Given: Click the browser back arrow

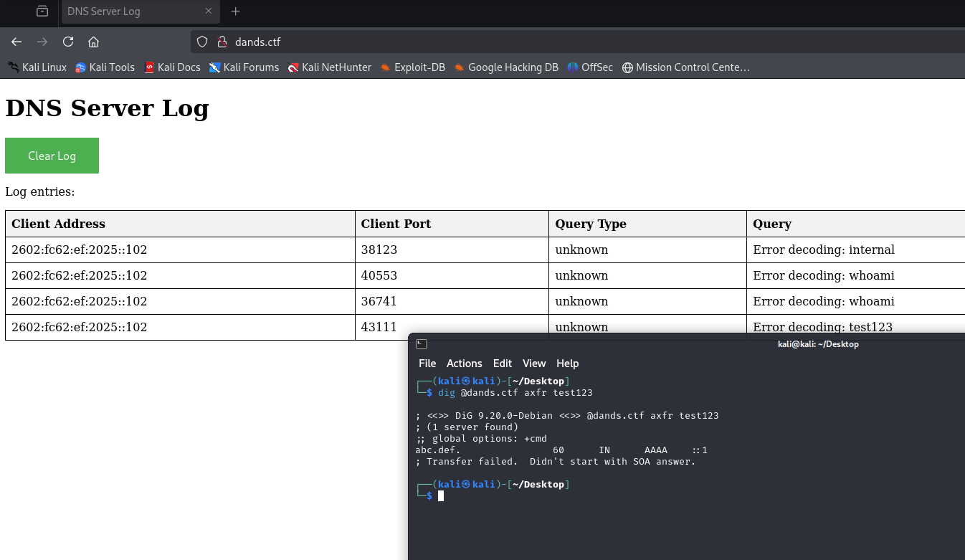Looking at the screenshot, I should point(16,42).
